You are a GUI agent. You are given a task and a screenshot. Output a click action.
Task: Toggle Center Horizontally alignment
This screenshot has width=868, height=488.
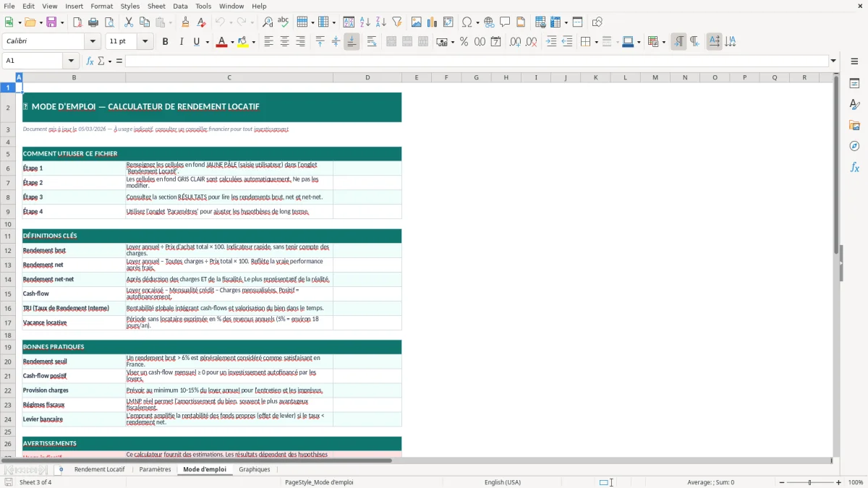click(284, 42)
